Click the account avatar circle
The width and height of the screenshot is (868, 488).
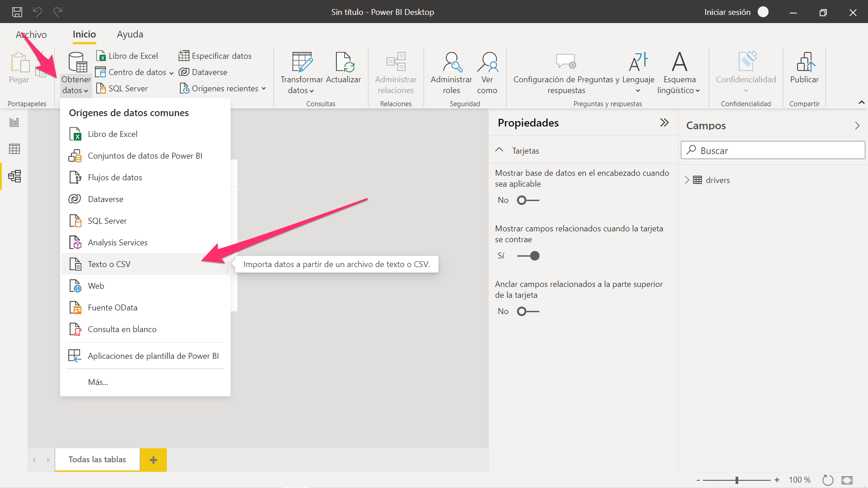(x=763, y=12)
